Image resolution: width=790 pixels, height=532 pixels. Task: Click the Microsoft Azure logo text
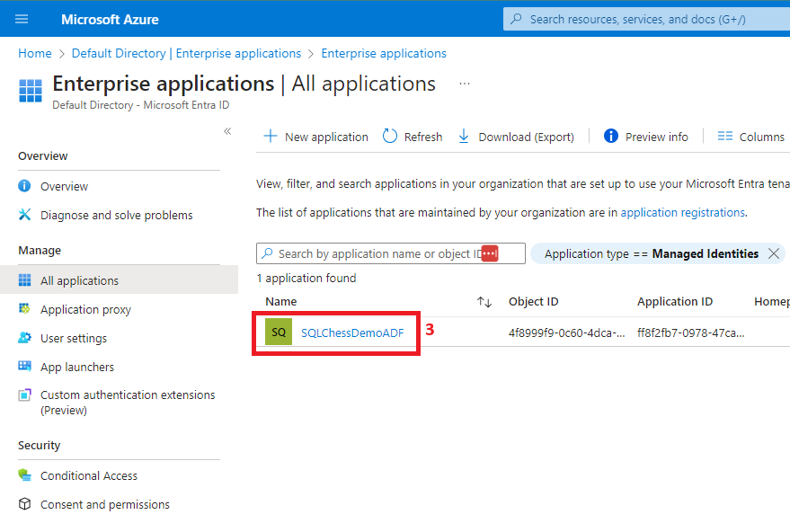(x=110, y=20)
